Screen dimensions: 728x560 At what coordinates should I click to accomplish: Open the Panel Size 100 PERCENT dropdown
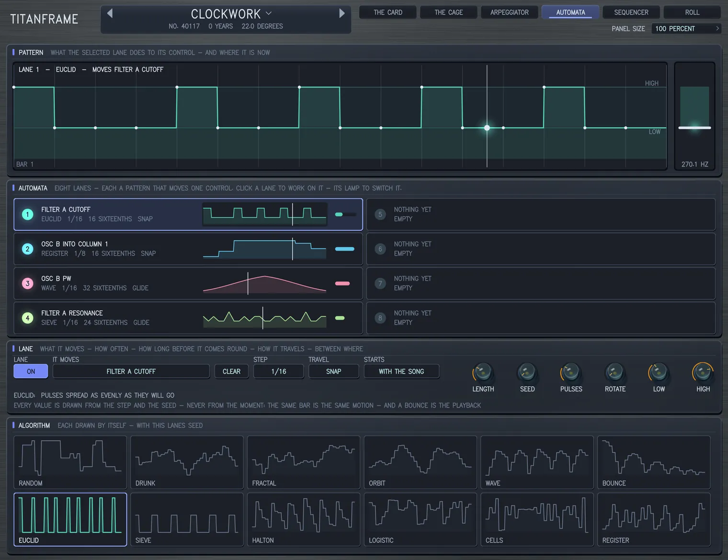click(x=686, y=29)
